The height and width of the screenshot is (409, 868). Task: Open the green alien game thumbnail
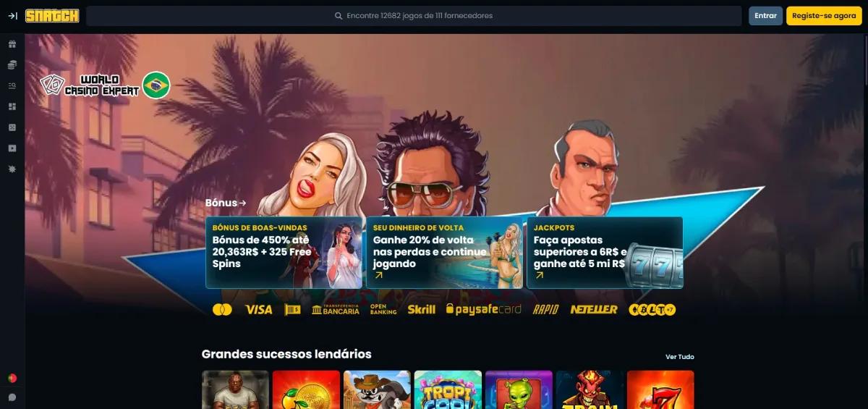[x=519, y=390]
